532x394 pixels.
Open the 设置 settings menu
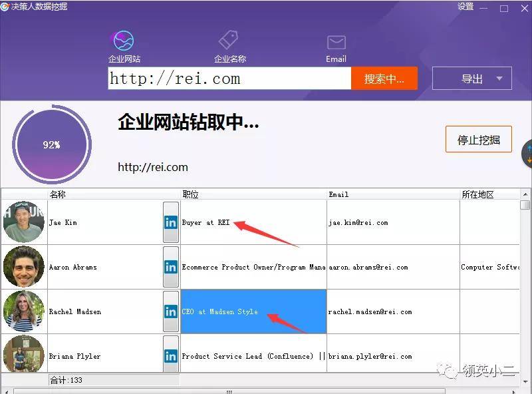pyautogui.click(x=465, y=7)
